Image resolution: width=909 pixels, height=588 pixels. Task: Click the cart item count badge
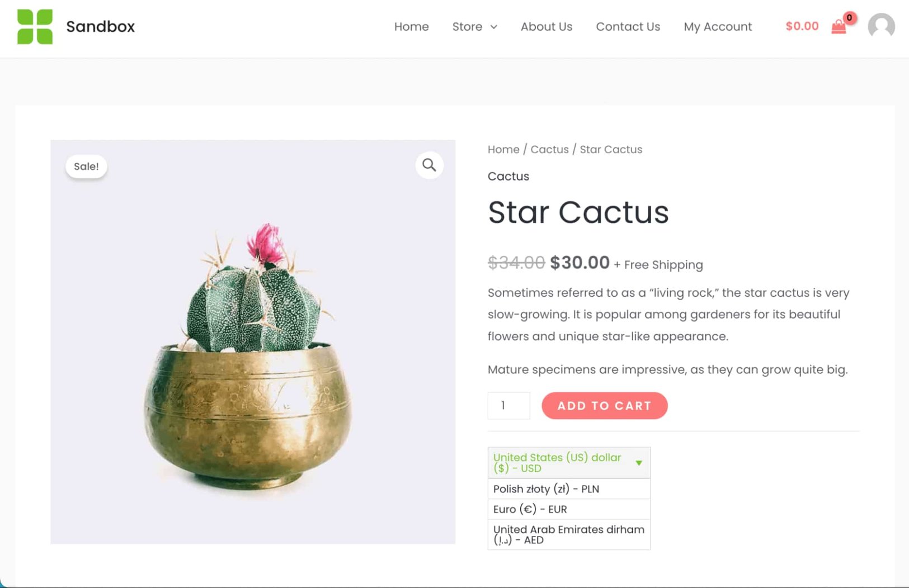click(x=849, y=17)
